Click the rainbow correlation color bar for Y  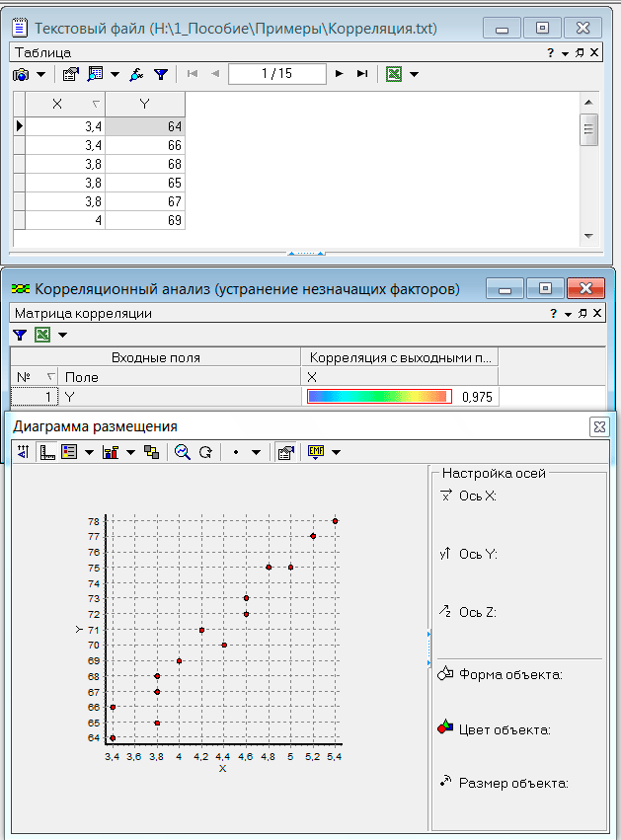pos(380,397)
